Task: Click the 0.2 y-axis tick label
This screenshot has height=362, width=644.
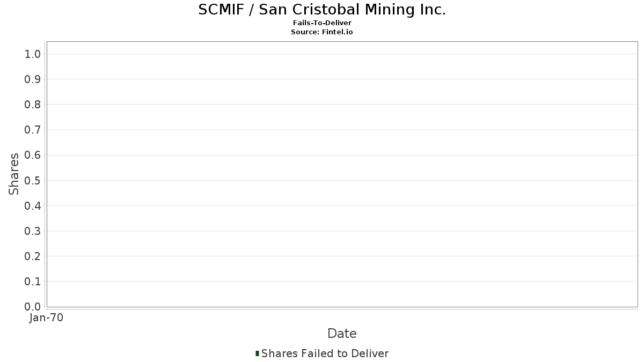Action: tap(33, 256)
